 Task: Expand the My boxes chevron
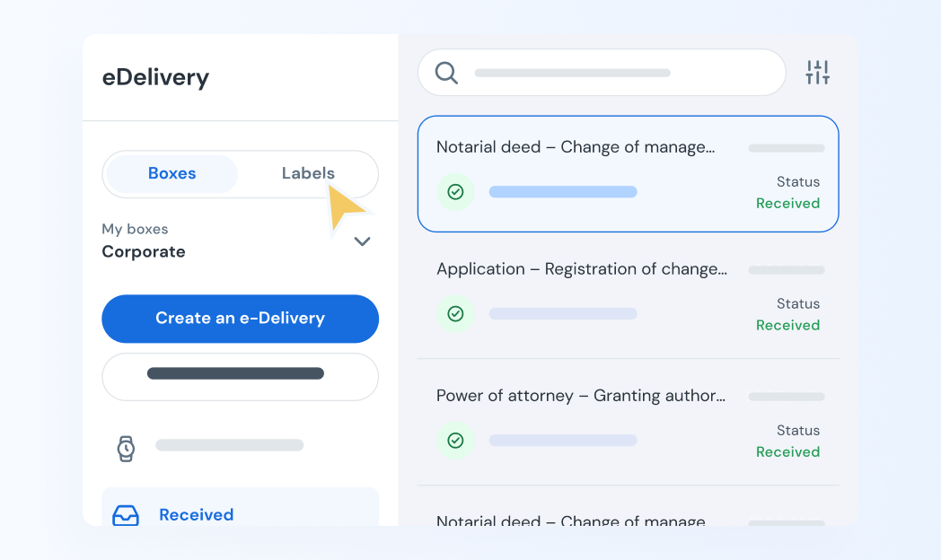(x=362, y=241)
